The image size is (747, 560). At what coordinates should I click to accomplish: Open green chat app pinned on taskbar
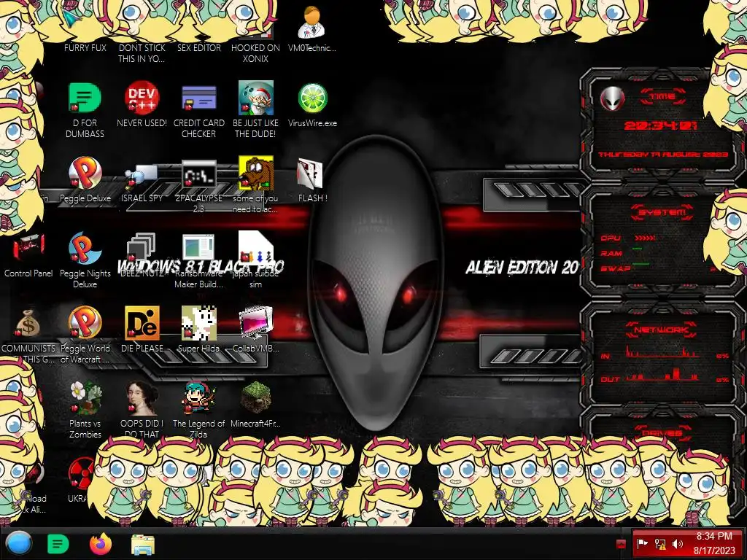pos(58,544)
